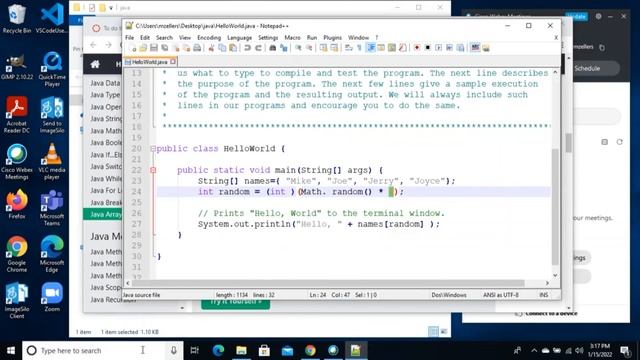Zoom out using the toolbar magnifier icon
640x360 pixels.
(309, 48)
